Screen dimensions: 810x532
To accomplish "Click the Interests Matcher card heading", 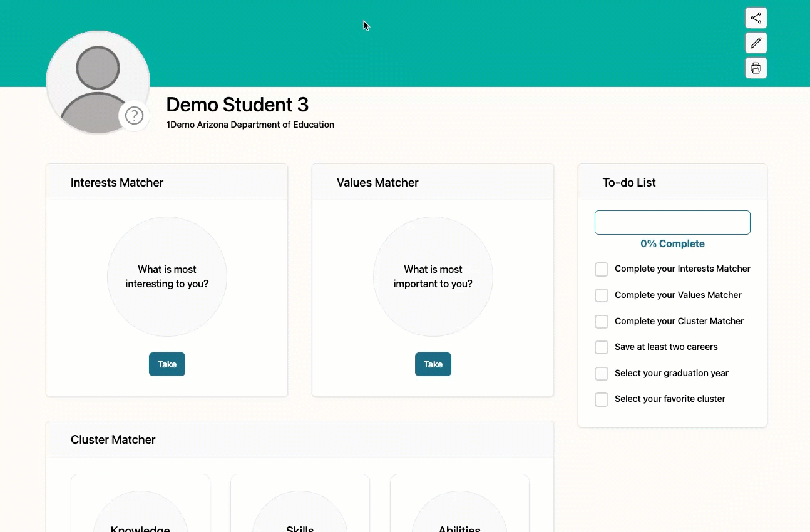I will 117,183.
